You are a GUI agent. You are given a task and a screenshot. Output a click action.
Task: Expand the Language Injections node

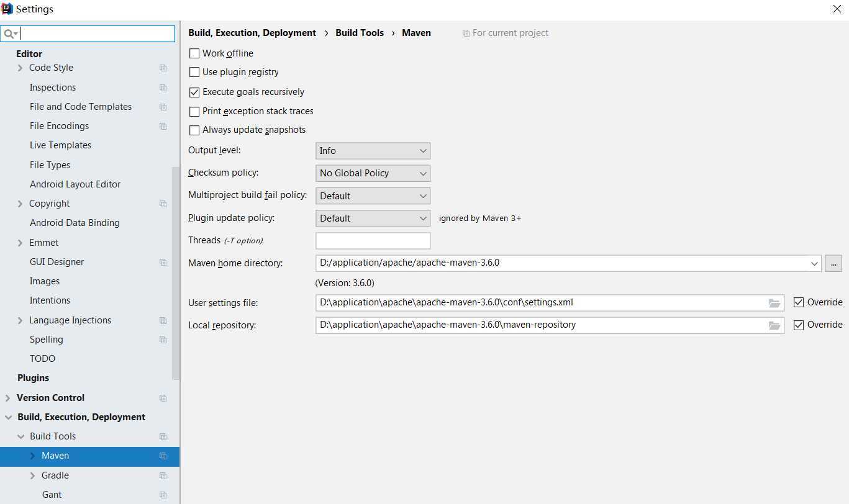[x=20, y=320]
